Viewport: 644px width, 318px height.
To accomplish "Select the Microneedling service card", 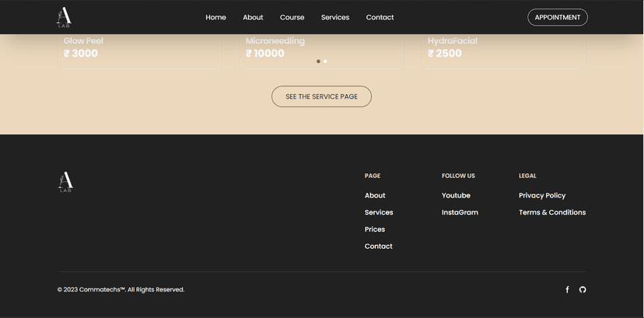I will coord(321,51).
